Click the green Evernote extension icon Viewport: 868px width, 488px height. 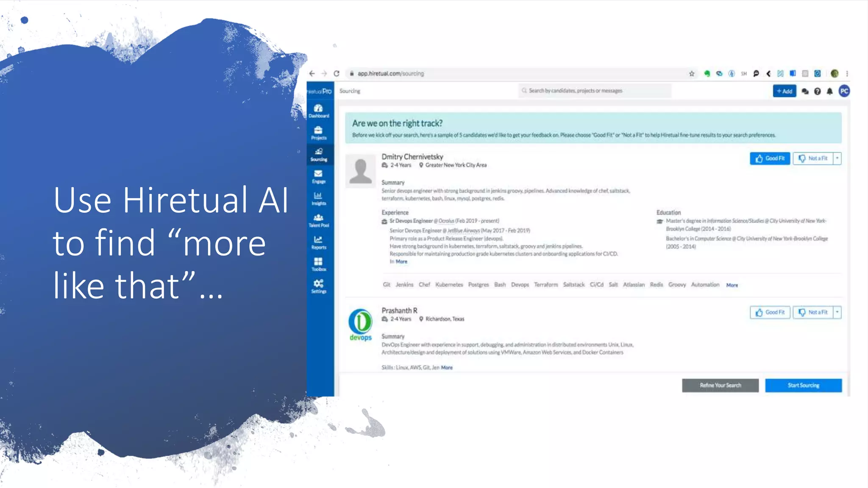tap(707, 74)
